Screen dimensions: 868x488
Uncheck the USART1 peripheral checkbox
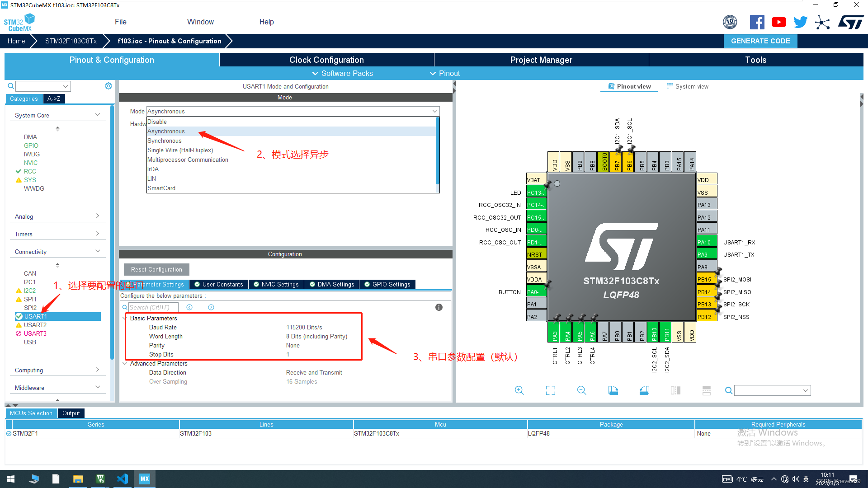click(19, 316)
